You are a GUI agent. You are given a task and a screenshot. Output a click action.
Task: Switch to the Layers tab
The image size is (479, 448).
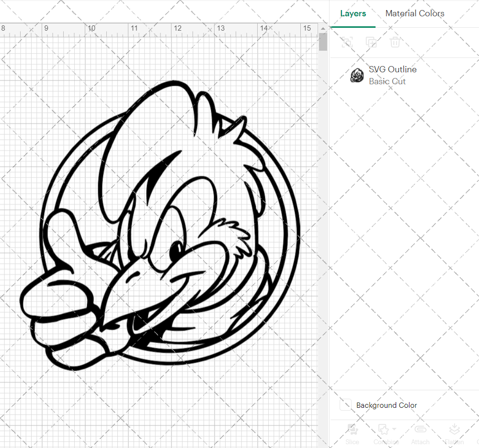point(353,13)
